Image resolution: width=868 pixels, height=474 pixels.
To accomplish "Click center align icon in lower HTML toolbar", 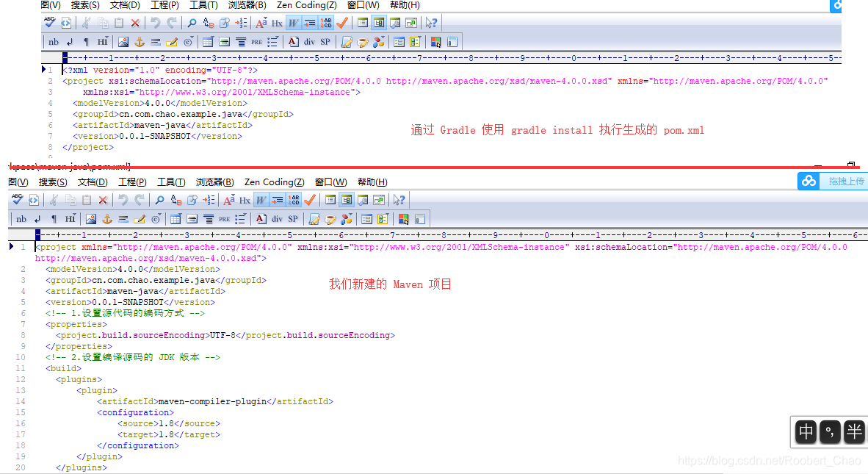I will 208,219.
